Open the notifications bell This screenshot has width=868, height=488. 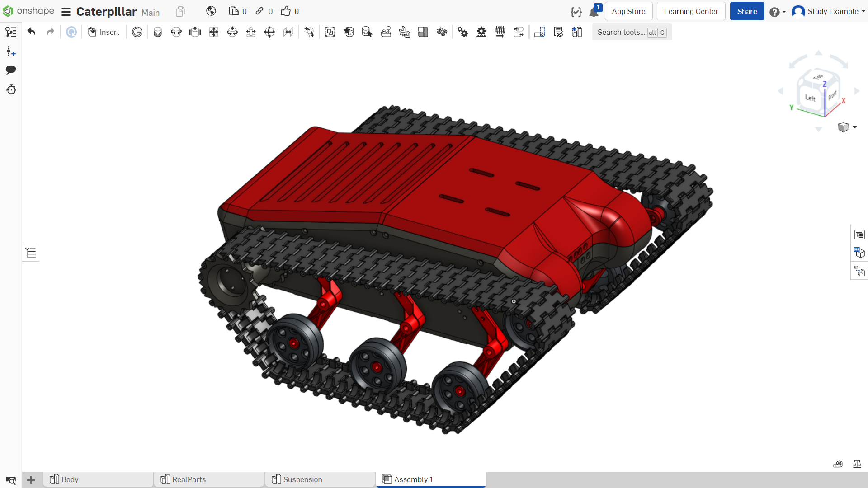(x=594, y=12)
